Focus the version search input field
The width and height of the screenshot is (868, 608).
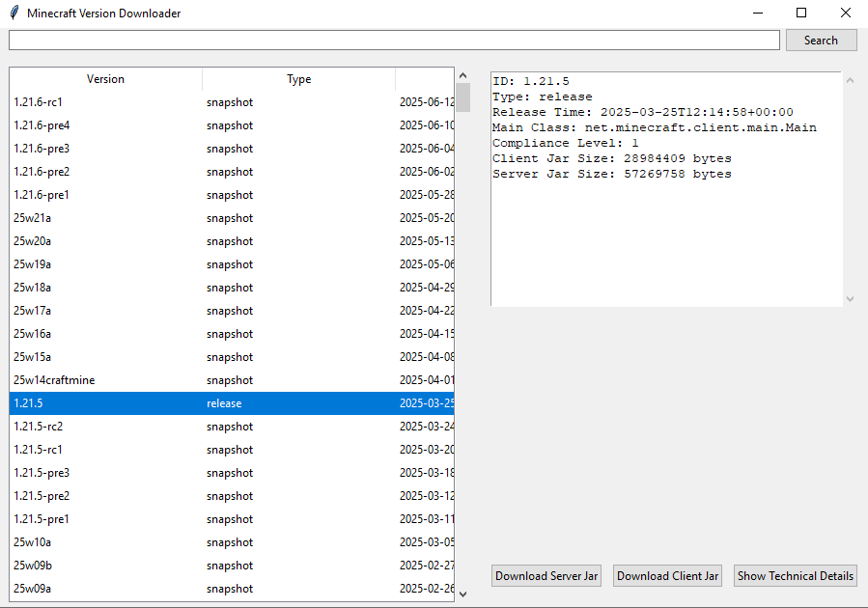(394, 41)
